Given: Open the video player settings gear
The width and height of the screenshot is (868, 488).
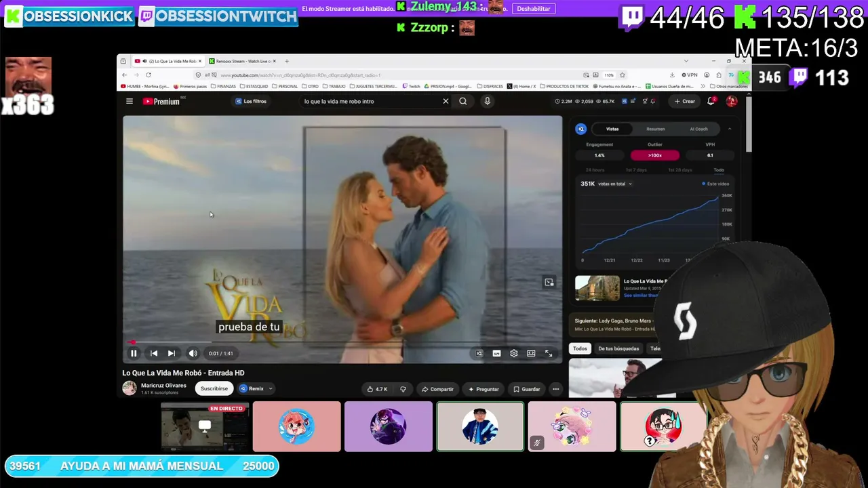Looking at the screenshot, I should (514, 353).
